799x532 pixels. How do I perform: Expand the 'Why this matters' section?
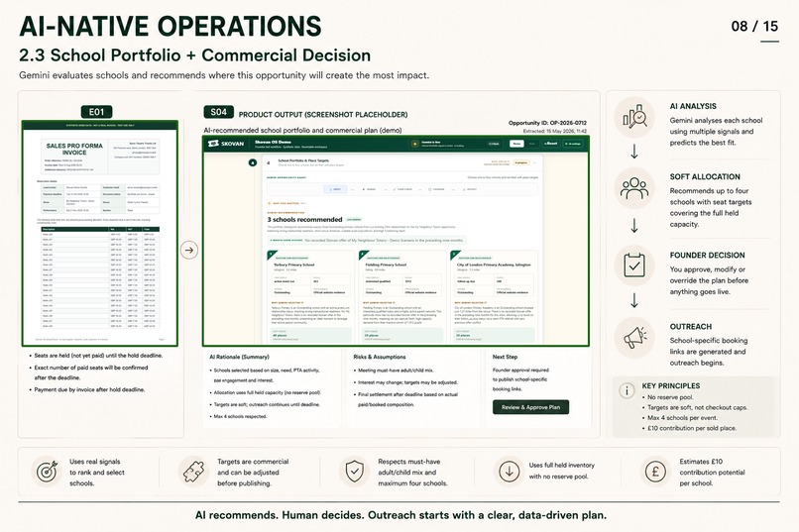click(x=286, y=203)
